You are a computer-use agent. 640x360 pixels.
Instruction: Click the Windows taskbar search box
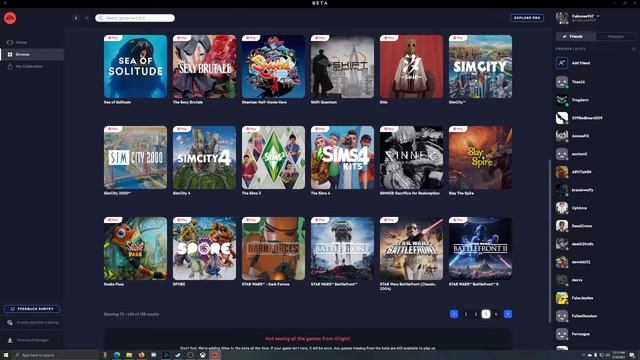point(55,355)
